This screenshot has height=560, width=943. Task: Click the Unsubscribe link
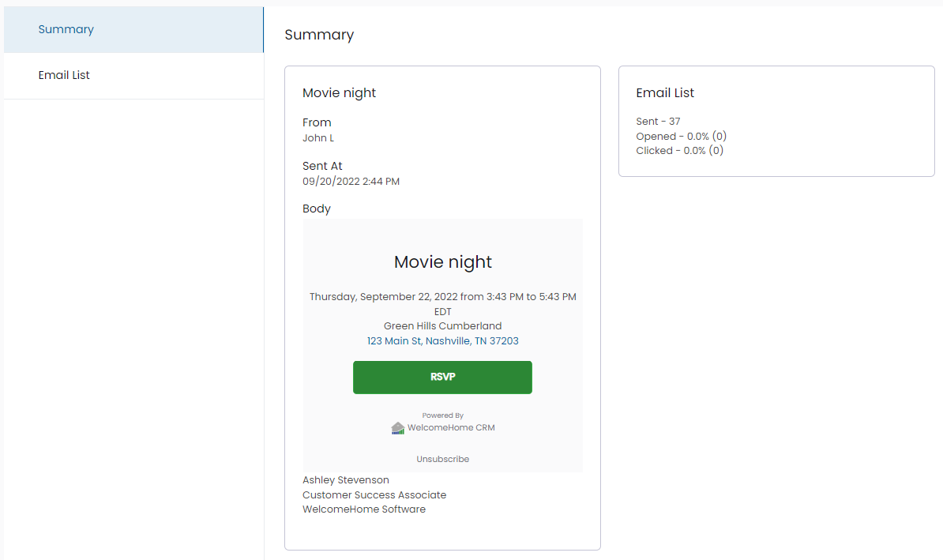tap(442, 459)
